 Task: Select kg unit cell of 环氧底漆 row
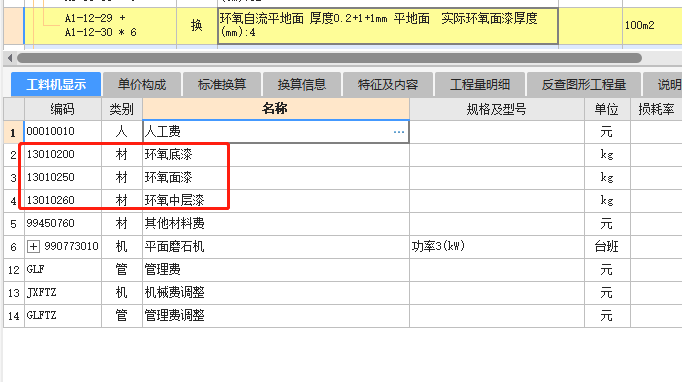click(x=607, y=154)
